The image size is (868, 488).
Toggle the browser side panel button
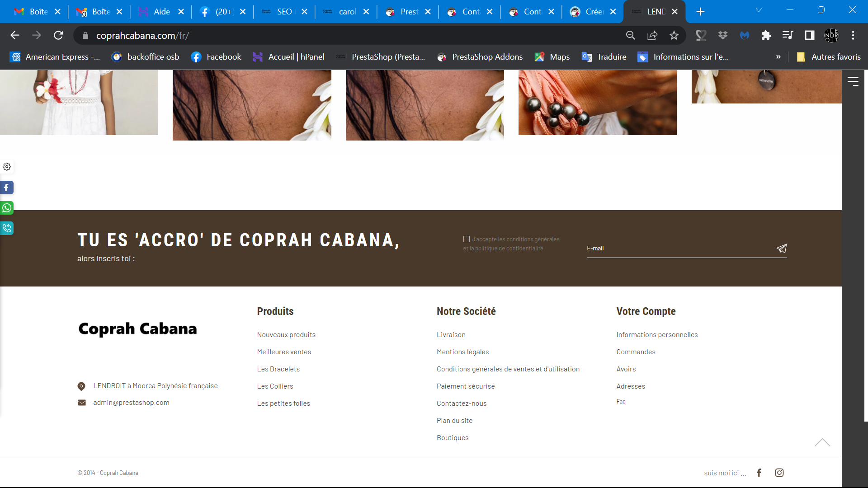(x=810, y=35)
